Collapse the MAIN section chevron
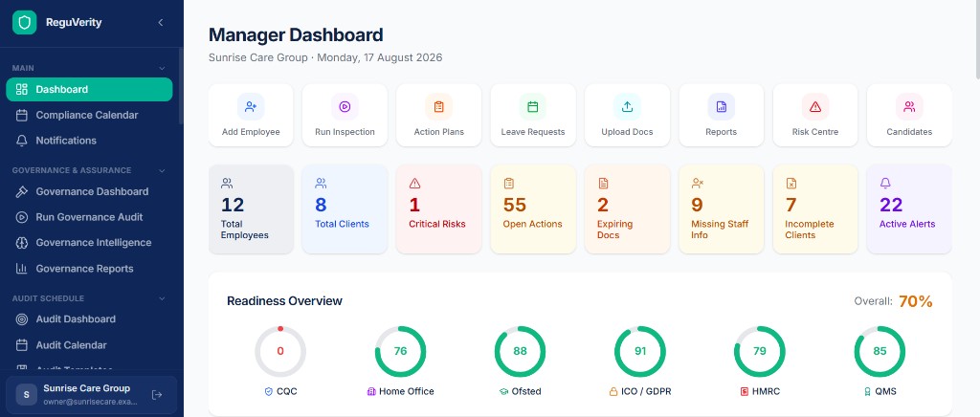 (162, 68)
